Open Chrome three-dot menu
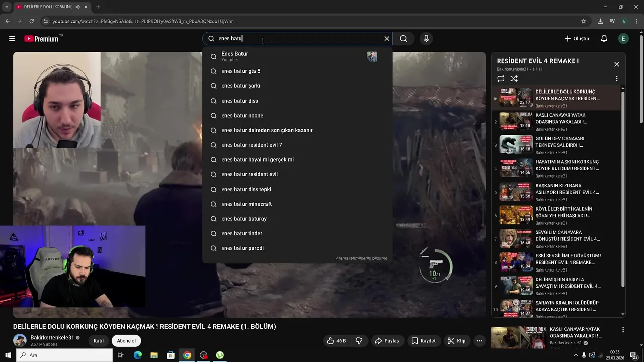This screenshot has width=644, height=362. (x=636, y=21)
